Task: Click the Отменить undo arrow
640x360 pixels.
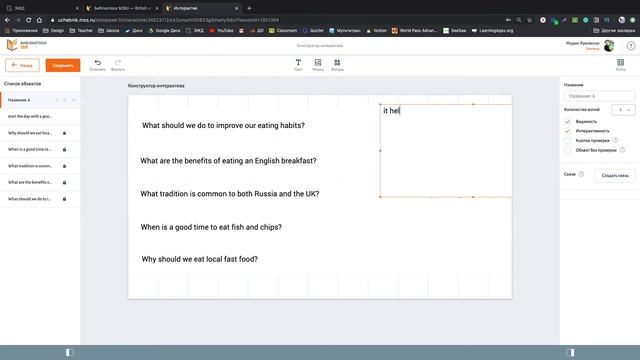Action: tap(98, 64)
